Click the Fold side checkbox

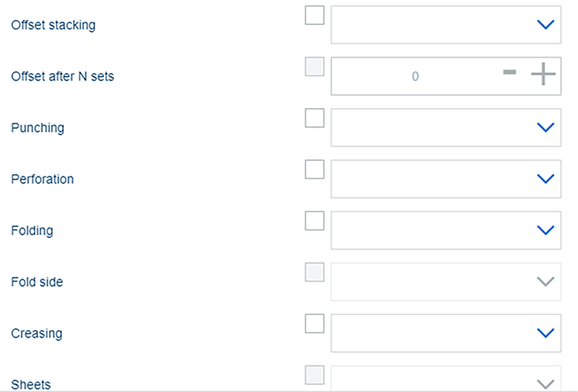(315, 273)
